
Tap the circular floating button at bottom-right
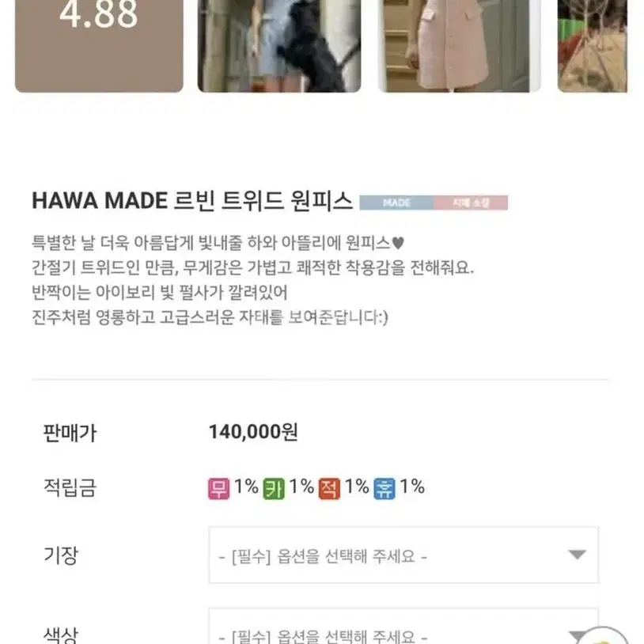coord(604,637)
